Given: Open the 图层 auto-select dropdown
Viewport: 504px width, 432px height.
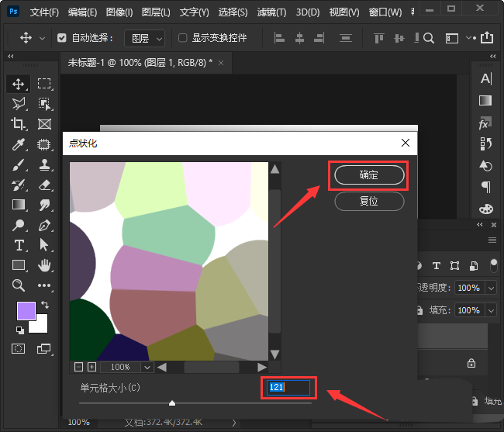Looking at the screenshot, I should (147, 38).
